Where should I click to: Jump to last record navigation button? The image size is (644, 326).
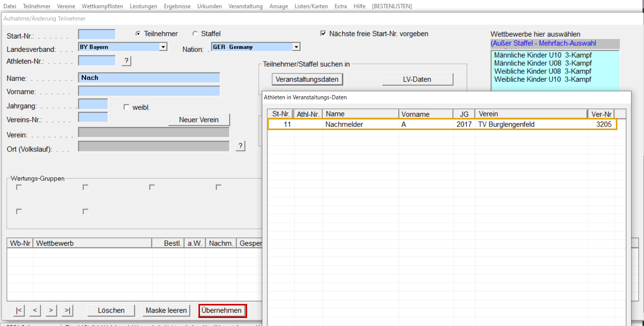point(67,310)
